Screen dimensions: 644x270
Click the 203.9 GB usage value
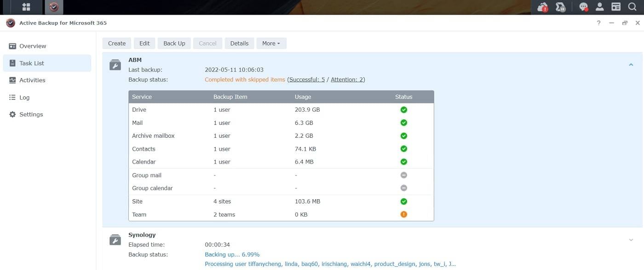[307, 110]
